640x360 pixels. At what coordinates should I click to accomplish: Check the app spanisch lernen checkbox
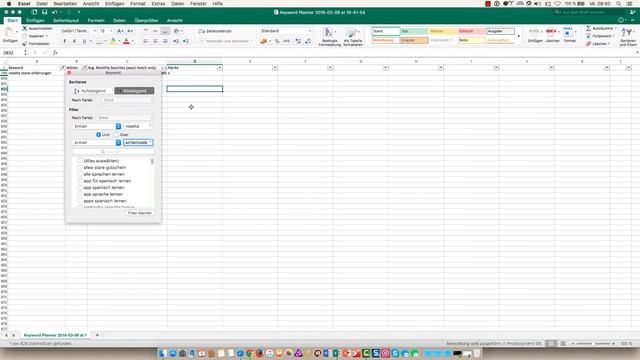click(x=80, y=188)
